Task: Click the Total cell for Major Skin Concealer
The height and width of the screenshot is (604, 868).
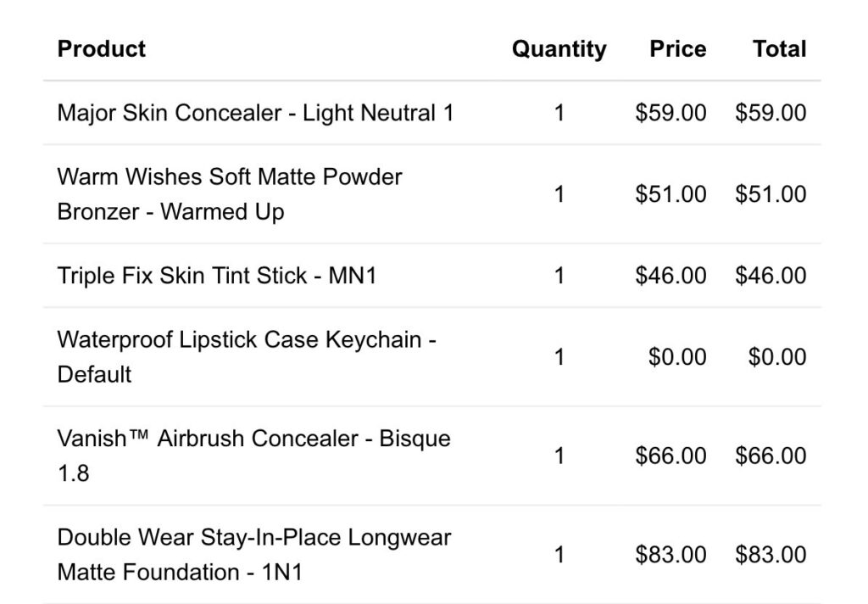Action: click(x=771, y=113)
